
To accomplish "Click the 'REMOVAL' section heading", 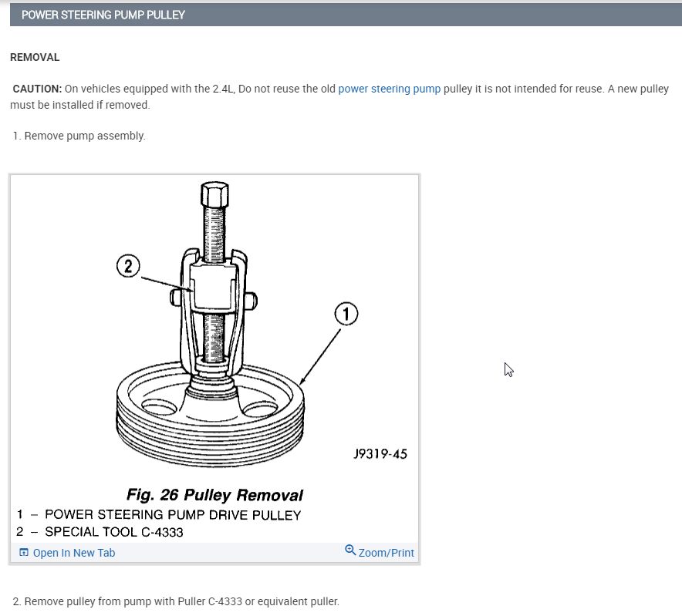I will pyautogui.click(x=35, y=58).
